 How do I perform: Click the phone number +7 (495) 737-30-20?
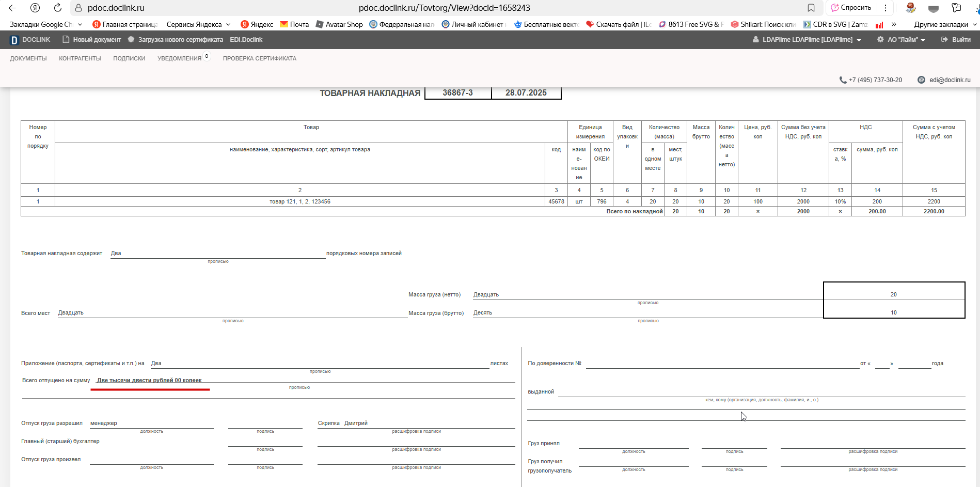point(875,80)
